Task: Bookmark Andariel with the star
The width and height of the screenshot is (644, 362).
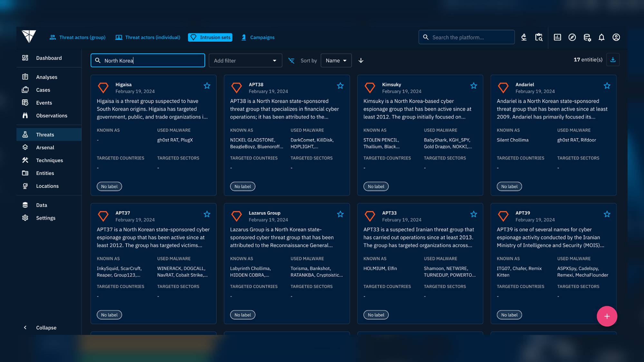Action: tap(607, 86)
